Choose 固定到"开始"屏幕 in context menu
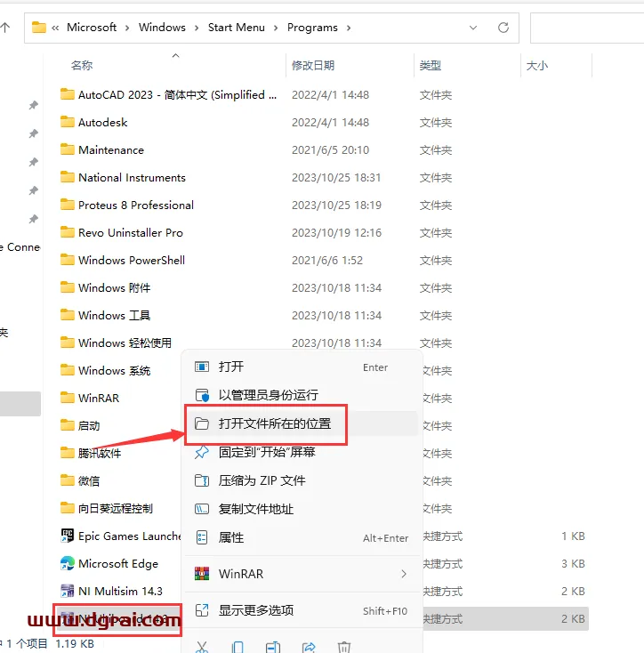The height and width of the screenshot is (653, 644). point(302,452)
